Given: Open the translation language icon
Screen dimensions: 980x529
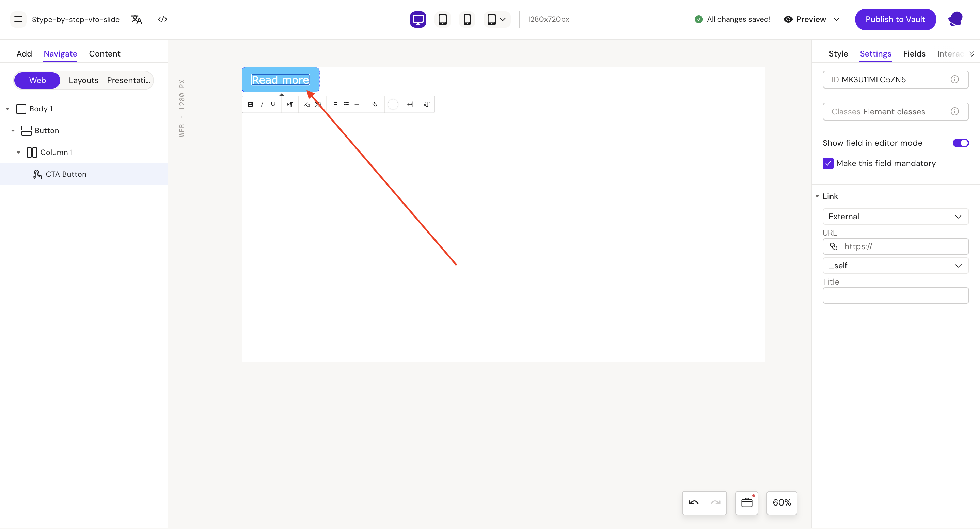Looking at the screenshot, I should 137,19.
